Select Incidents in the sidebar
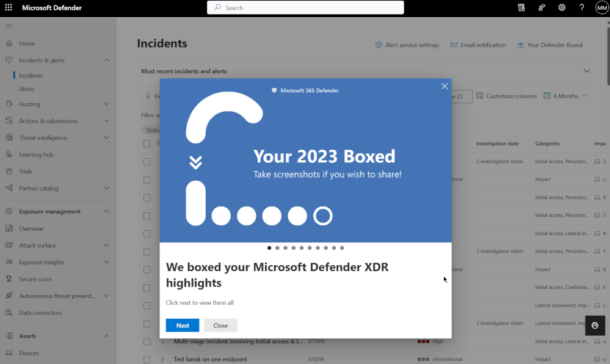Image resolution: width=610 pixels, height=364 pixels. tap(31, 76)
